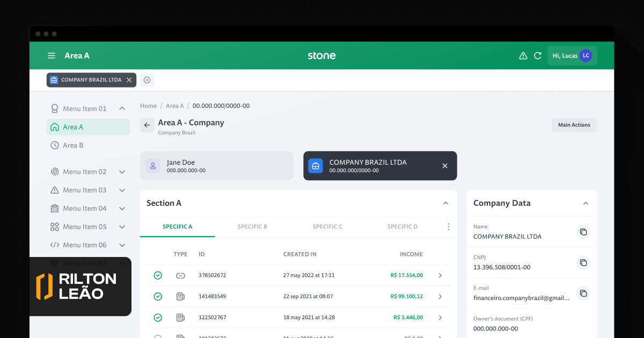Copy the E-mail address
Viewport: 644px width, 338px height.
point(583,293)
